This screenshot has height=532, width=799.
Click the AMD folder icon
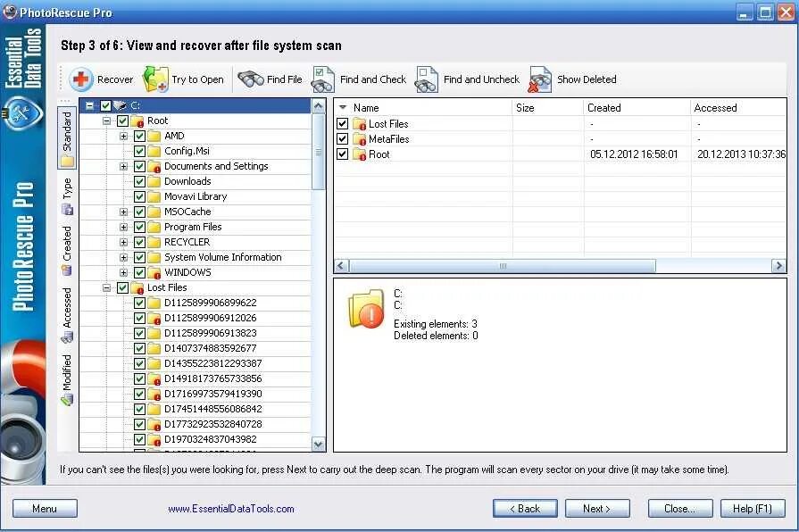(x=154, y=136)
